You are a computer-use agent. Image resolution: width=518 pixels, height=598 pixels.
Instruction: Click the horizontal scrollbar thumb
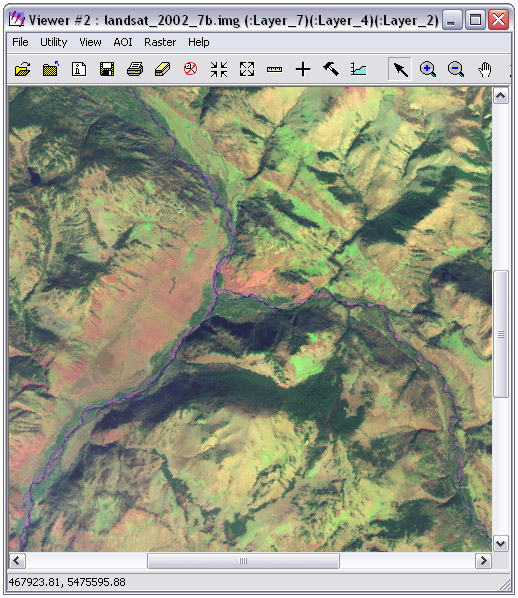(243, 561)
